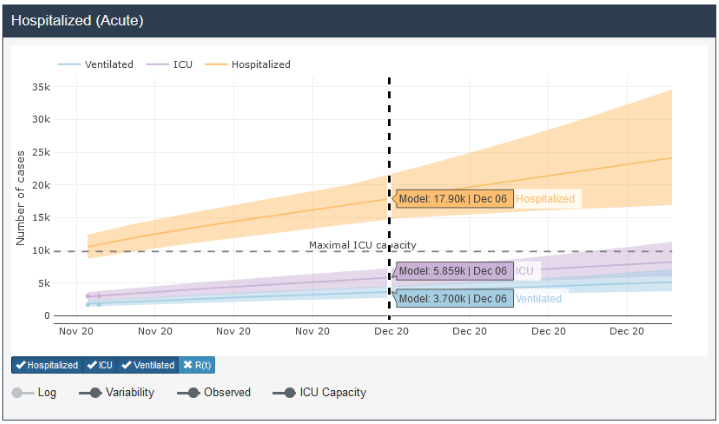Click the Hospitalized model tooltip 17.90k
Image resolution: width=719 pixels, height=424 pixels.
click(x=454, y=199)
